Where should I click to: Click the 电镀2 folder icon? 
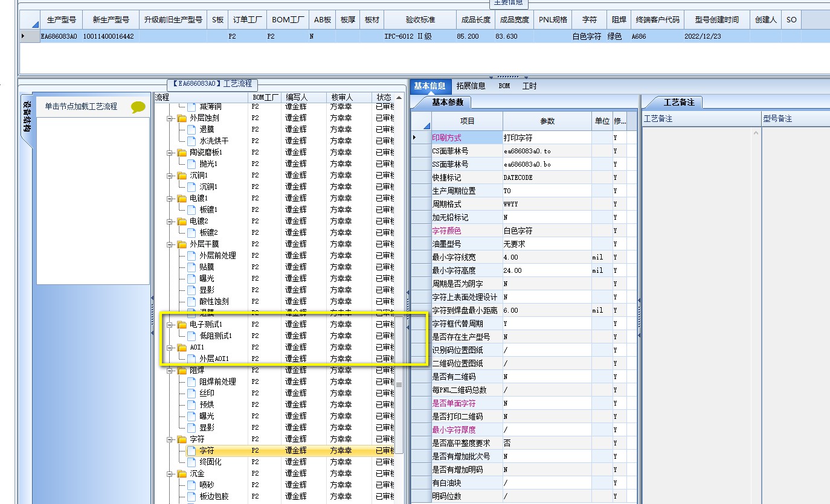pos(182,222)
